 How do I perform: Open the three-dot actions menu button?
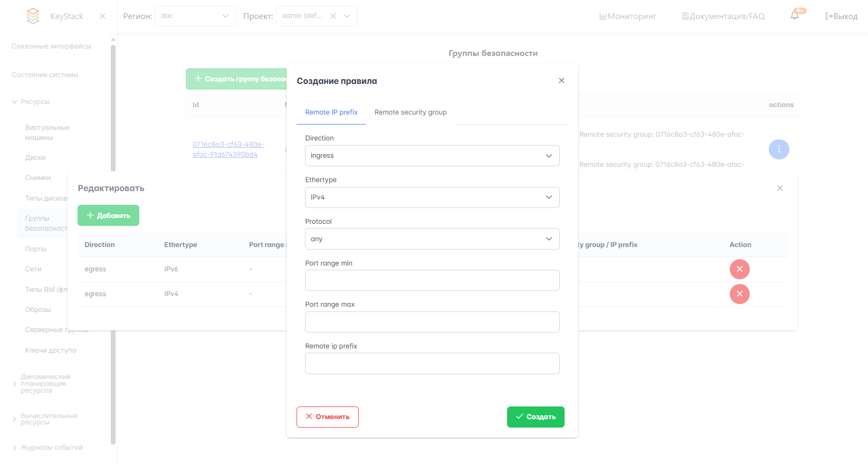[779, 149]
